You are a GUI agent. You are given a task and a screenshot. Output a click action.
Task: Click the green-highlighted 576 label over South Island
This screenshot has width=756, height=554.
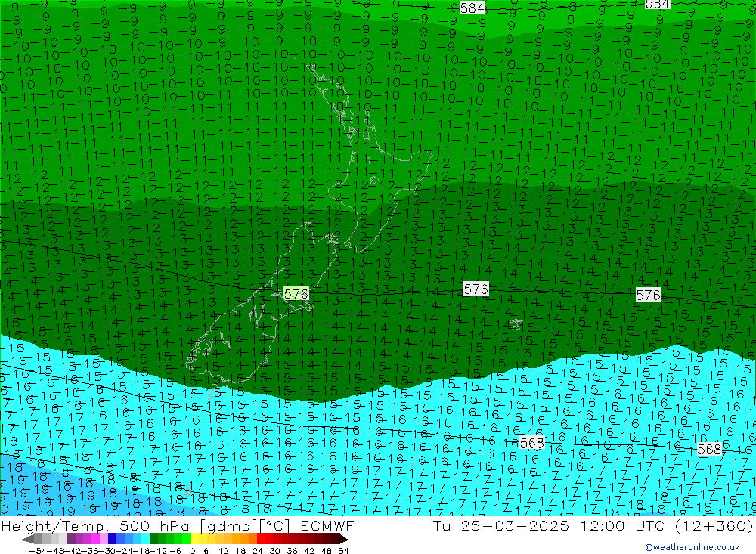tap(296, 294)
